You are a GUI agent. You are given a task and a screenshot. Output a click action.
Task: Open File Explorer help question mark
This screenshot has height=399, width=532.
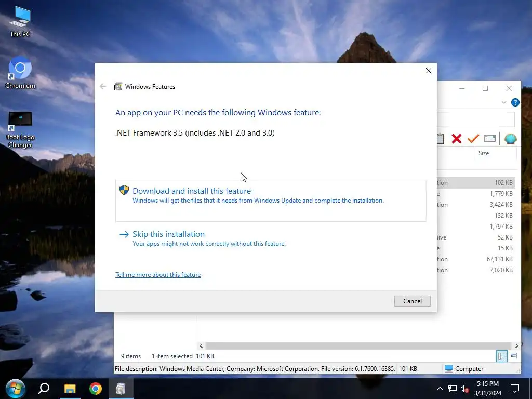point(515,102)
